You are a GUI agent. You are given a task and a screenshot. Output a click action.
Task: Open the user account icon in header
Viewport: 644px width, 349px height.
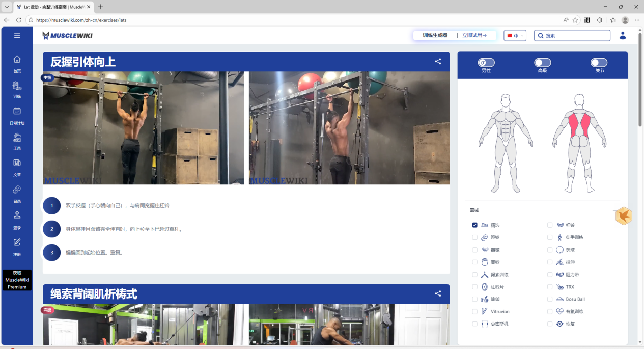[x=623, y=35]
